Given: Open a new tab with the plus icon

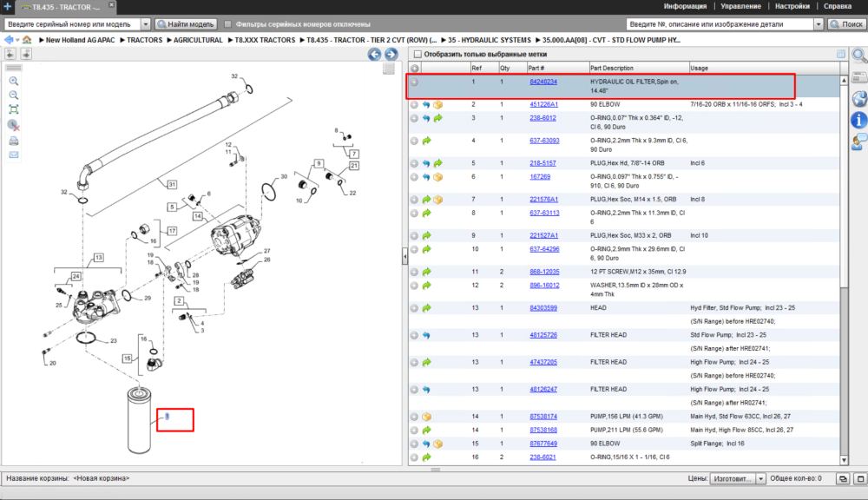Looking at the screenshot, I should [7, 7].
